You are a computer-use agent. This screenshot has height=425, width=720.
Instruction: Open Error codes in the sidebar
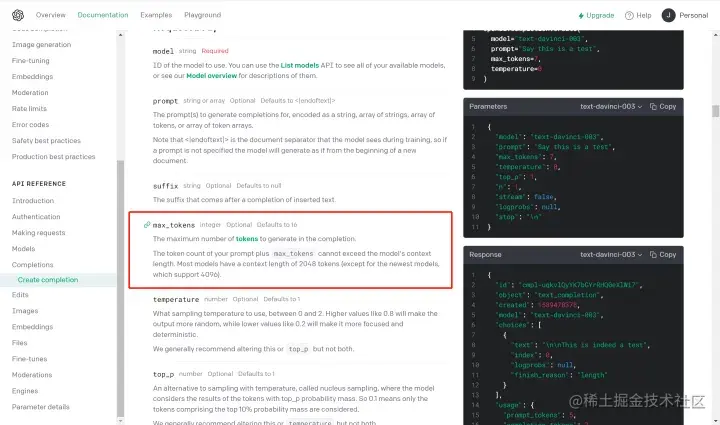30,125
